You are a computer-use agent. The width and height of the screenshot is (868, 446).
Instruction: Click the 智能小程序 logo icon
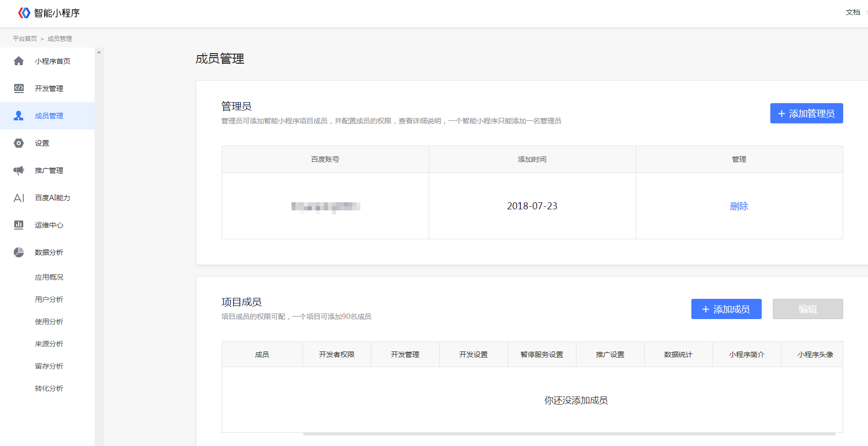(x=24, y=13)
